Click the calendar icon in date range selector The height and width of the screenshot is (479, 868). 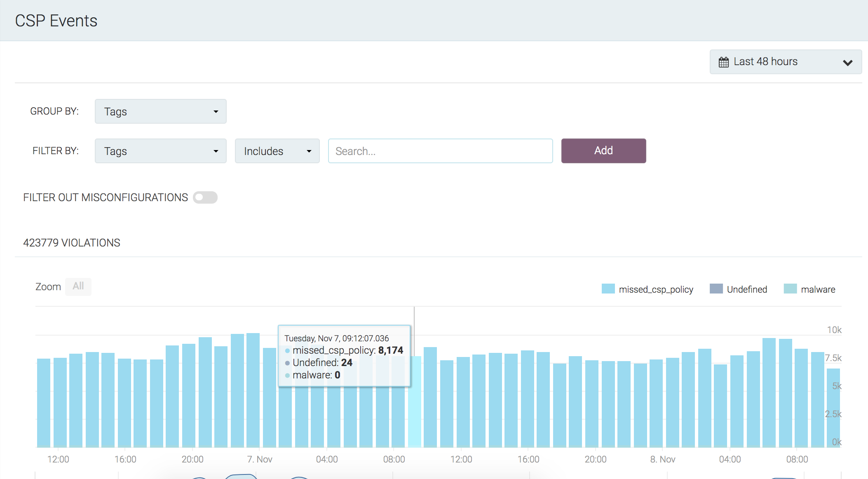coord(723,62)
